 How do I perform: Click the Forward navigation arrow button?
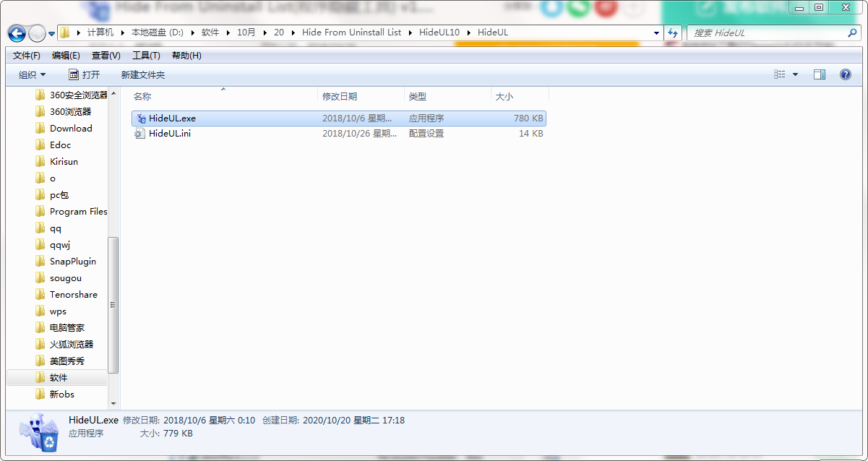tap(37, 33)
